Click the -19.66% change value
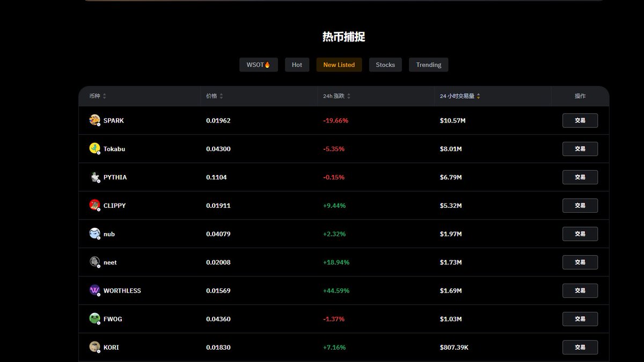 coord(336,121)
